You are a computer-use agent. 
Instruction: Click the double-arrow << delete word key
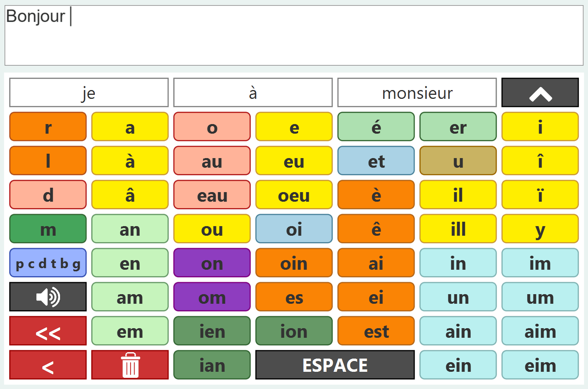coord(48,331)
